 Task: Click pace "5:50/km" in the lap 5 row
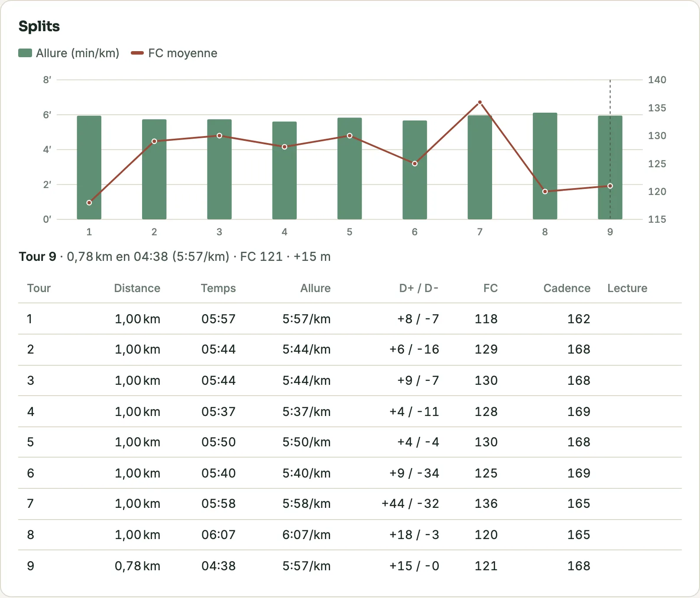306,442
